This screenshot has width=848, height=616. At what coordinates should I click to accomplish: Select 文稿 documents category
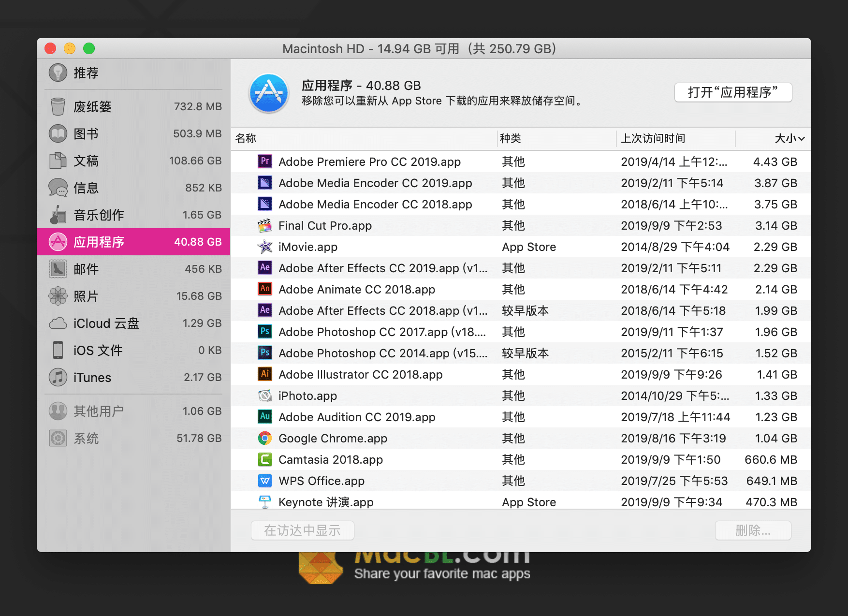133,161
